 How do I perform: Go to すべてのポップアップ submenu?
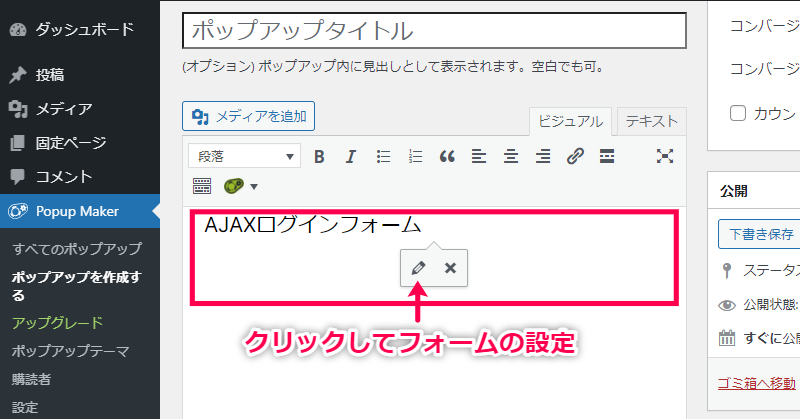pos(77,249)
